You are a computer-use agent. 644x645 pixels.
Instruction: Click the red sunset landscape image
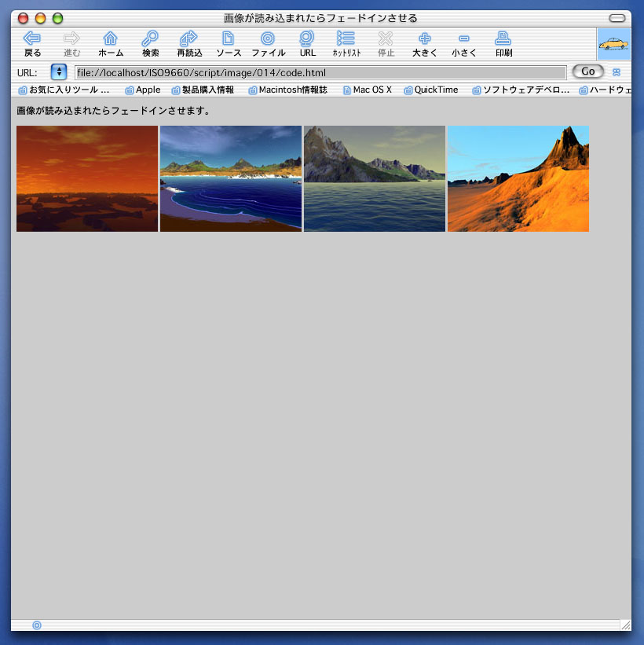(x=87, y=178)
